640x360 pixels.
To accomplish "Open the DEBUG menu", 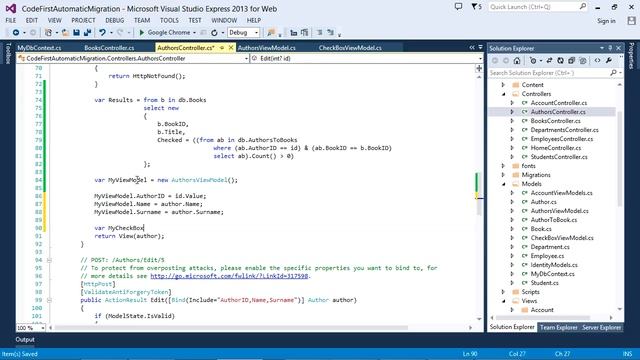I will (x=115, y=20).
